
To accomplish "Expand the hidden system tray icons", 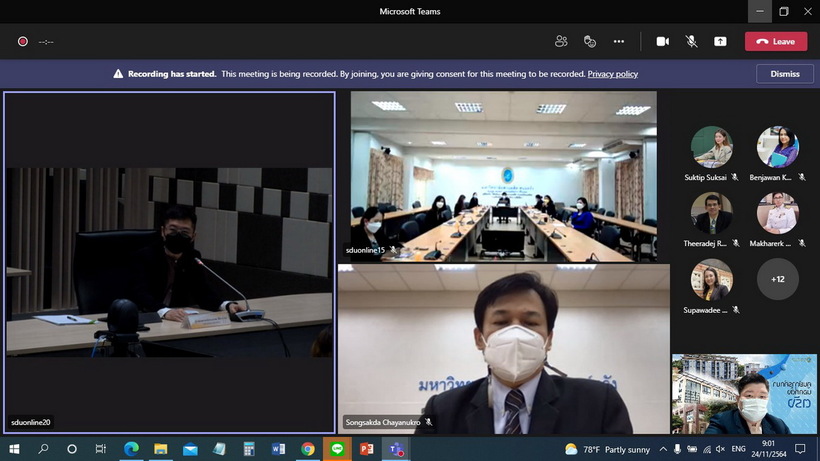I will click(x=663, y=449).
